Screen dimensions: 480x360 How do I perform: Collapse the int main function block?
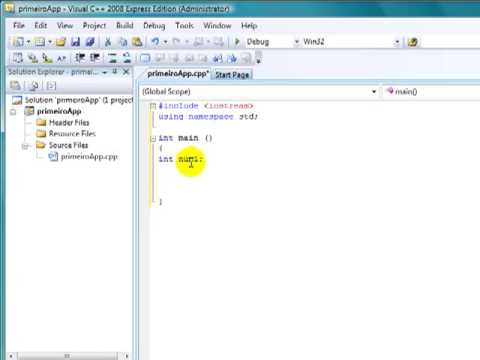153,139
